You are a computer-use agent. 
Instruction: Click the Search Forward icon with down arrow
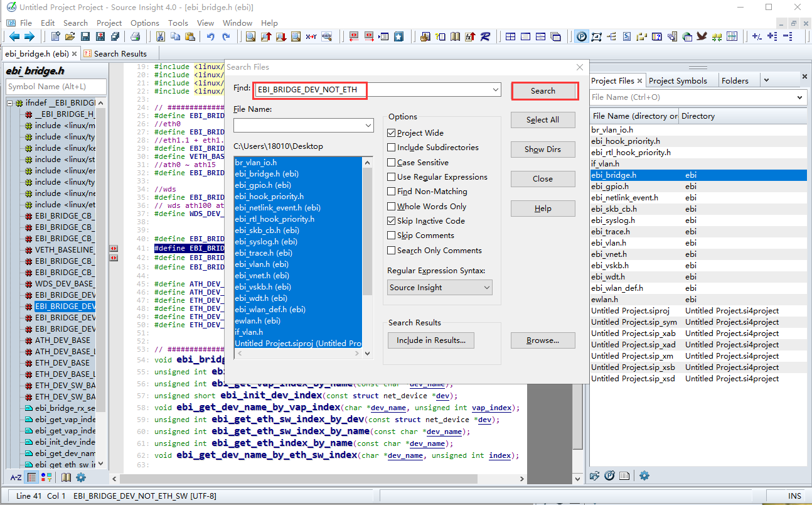click(x=280, y=36)
